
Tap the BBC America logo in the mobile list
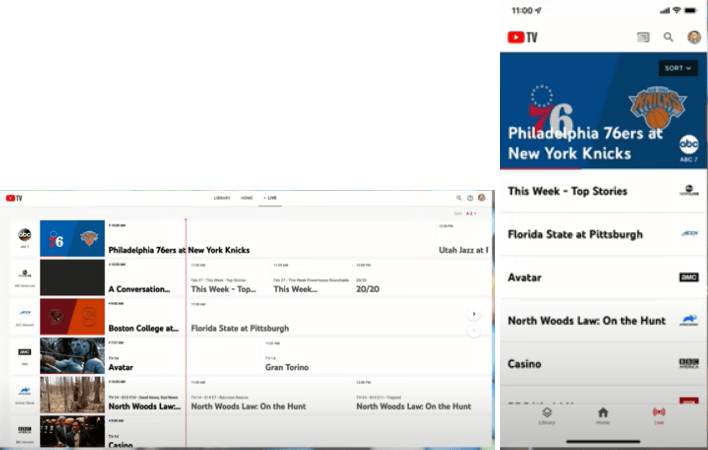689,363
